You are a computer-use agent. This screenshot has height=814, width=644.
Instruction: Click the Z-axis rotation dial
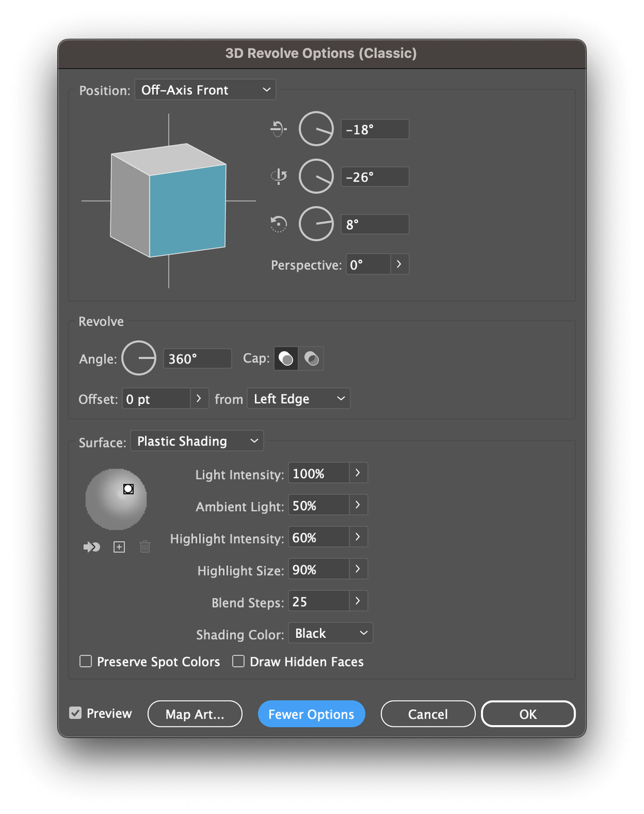pos(316,224)
